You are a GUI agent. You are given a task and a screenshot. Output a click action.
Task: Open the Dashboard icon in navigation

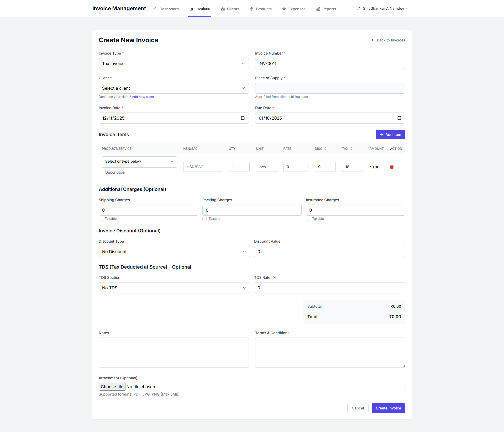(155, 9)
